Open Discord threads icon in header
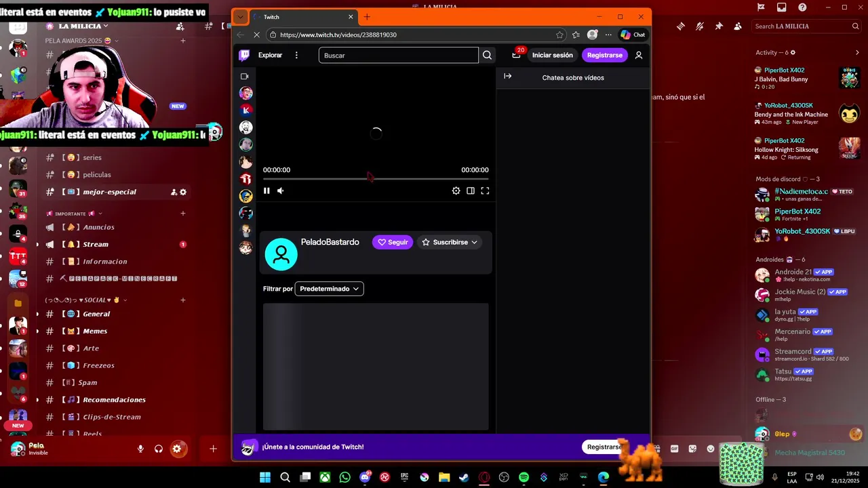 click(680, 26)
